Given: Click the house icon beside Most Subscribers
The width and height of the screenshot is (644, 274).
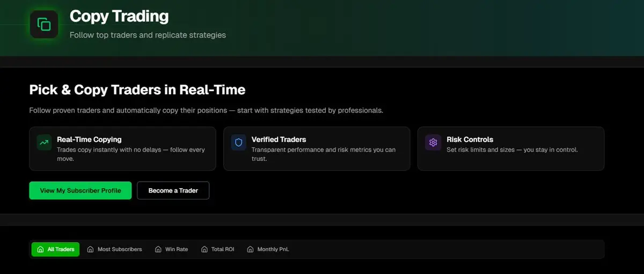Looking at the screenshot, I should pos(90,249).
